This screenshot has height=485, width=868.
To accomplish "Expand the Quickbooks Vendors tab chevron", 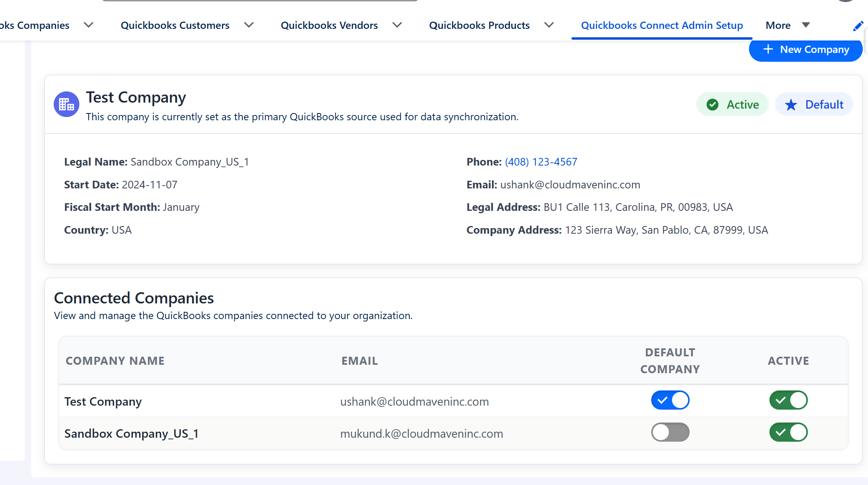I will 397,25.
